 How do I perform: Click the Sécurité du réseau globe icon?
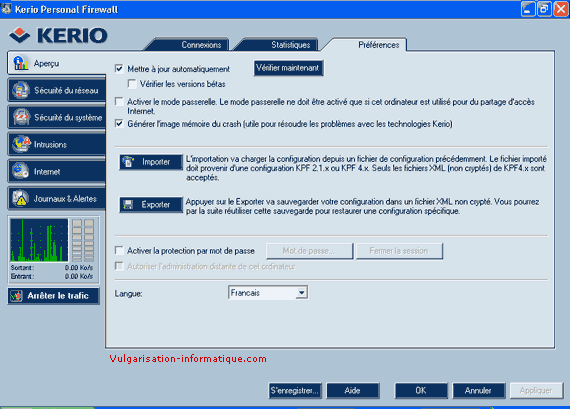coord(21,90)
